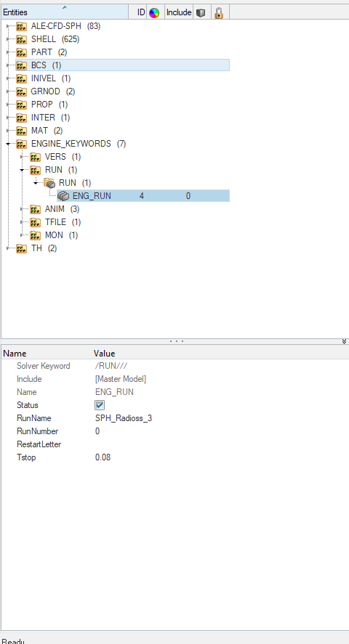This screenshot has width=349, height=644.
Task: Sort by the Entities column header
Action: click(65, 12)
